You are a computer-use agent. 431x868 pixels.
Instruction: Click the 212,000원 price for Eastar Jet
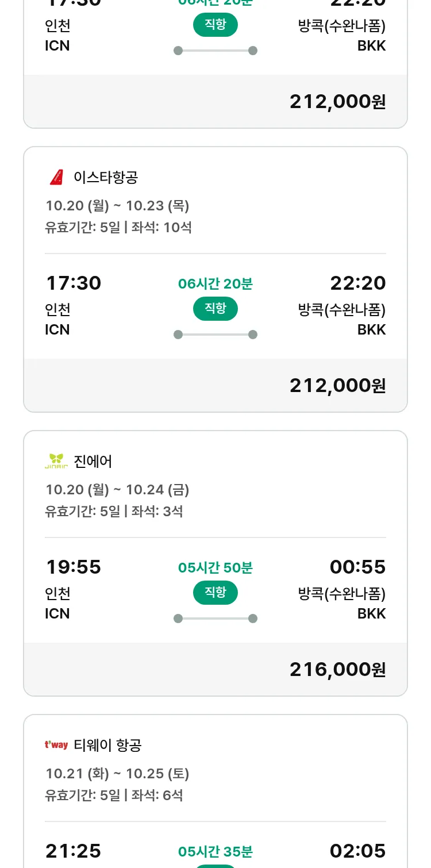tap(337, 385)
